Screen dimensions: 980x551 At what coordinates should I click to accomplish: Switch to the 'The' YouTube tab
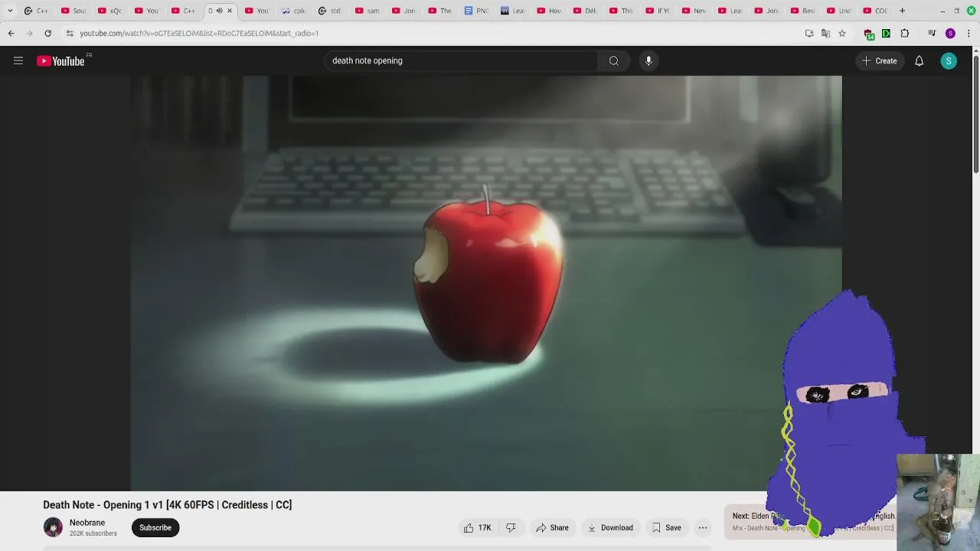(x=440, y=11)
